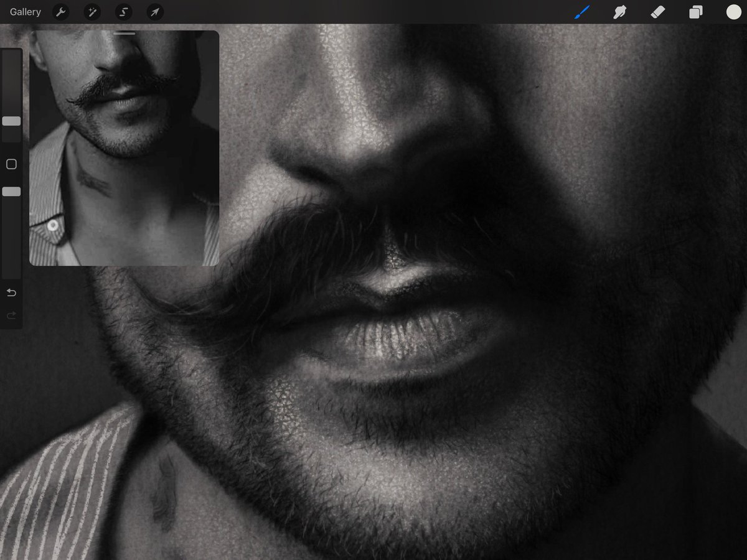This screenshot has width=747, height=560.
Task: Select the Eraser tool
Action: (658, 12)
